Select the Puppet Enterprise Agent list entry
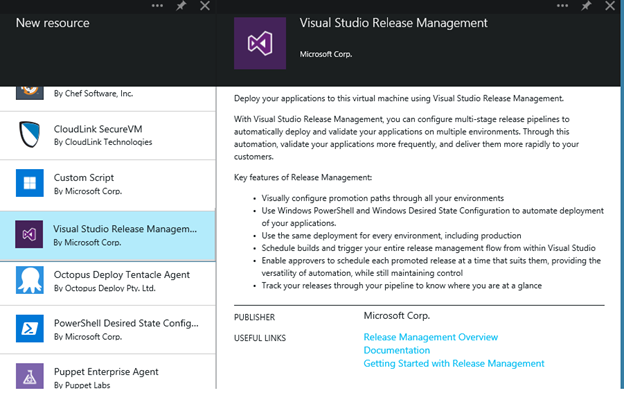 pyautogui.click(x=108, y=372)
